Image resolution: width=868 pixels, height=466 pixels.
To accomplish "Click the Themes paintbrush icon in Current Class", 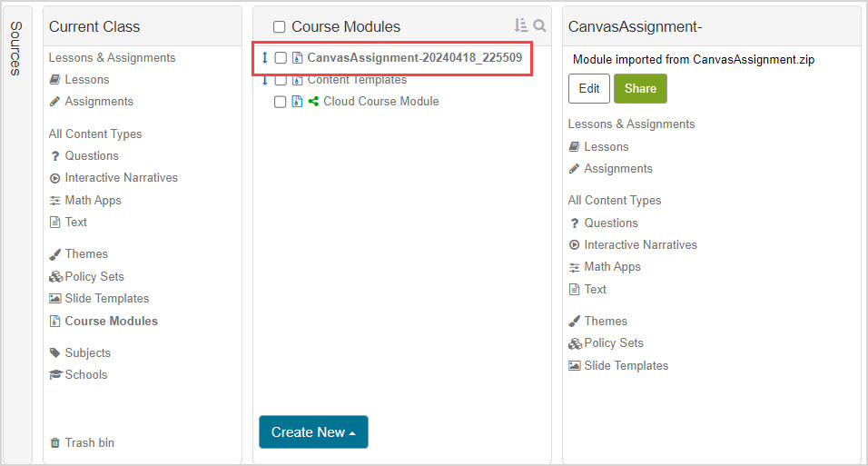I will pyautogui.click(x=55, y=254).
